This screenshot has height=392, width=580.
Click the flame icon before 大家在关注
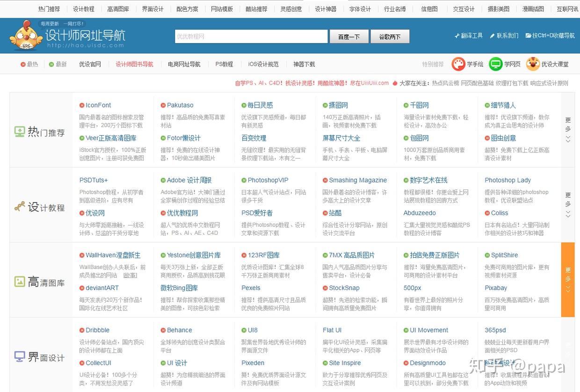point(395,83)
